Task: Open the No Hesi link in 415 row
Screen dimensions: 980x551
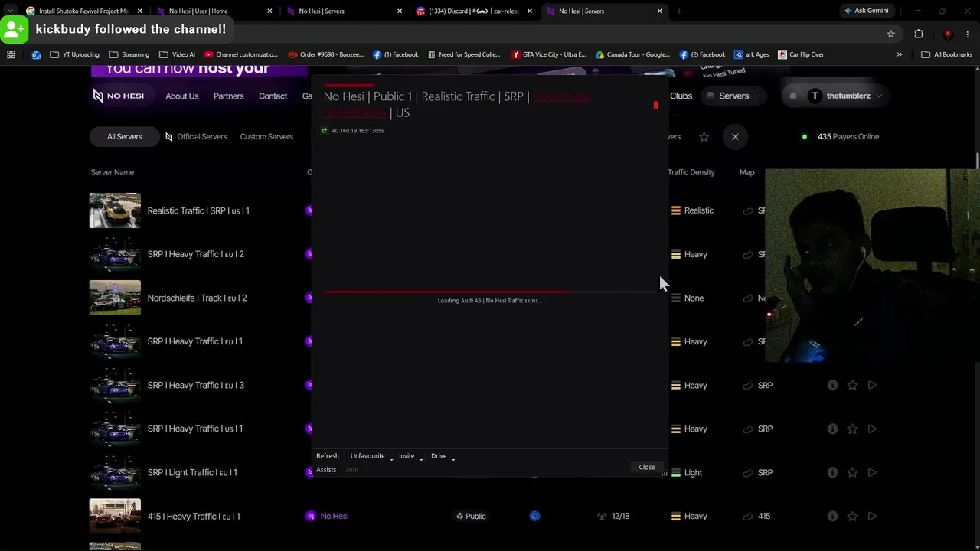Action: pos(335,516)
